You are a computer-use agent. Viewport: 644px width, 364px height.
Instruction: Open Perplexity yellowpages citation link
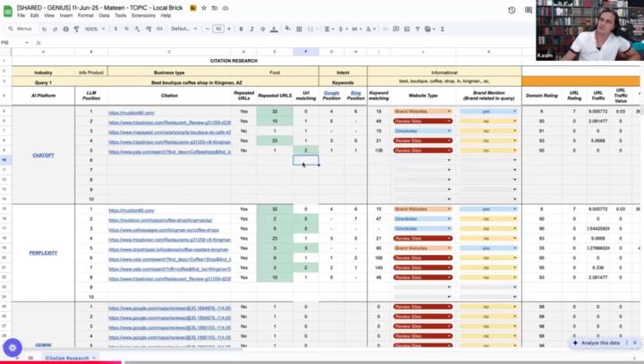[164, 230]
